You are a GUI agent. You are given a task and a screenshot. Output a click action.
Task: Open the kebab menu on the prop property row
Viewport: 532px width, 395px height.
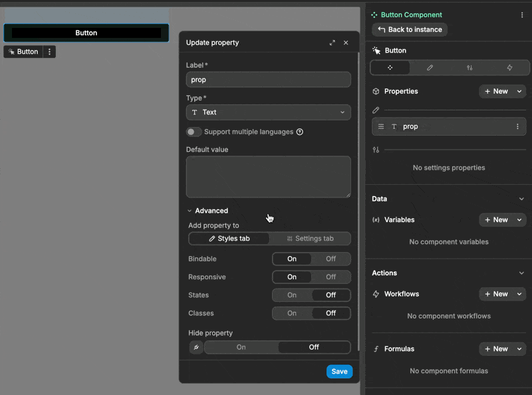click(517, 126)
